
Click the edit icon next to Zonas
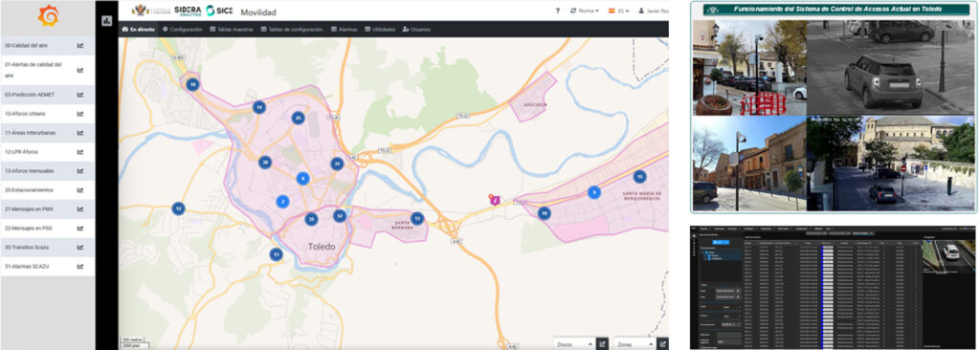pos(663,343)
